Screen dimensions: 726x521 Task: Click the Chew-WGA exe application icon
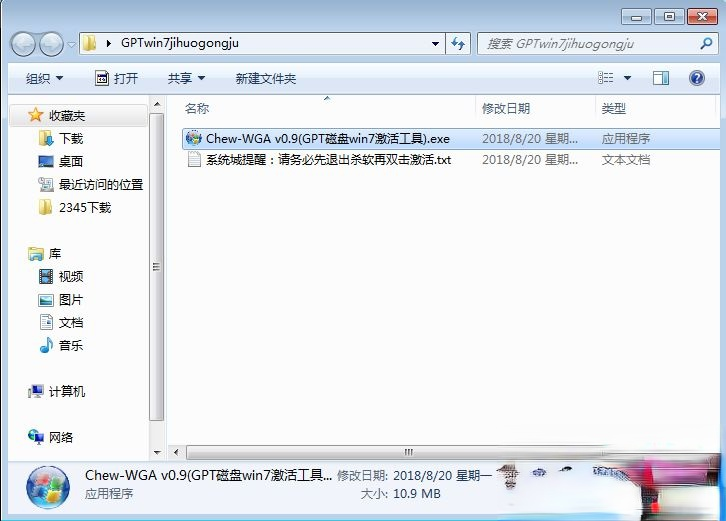click(194, 138)
